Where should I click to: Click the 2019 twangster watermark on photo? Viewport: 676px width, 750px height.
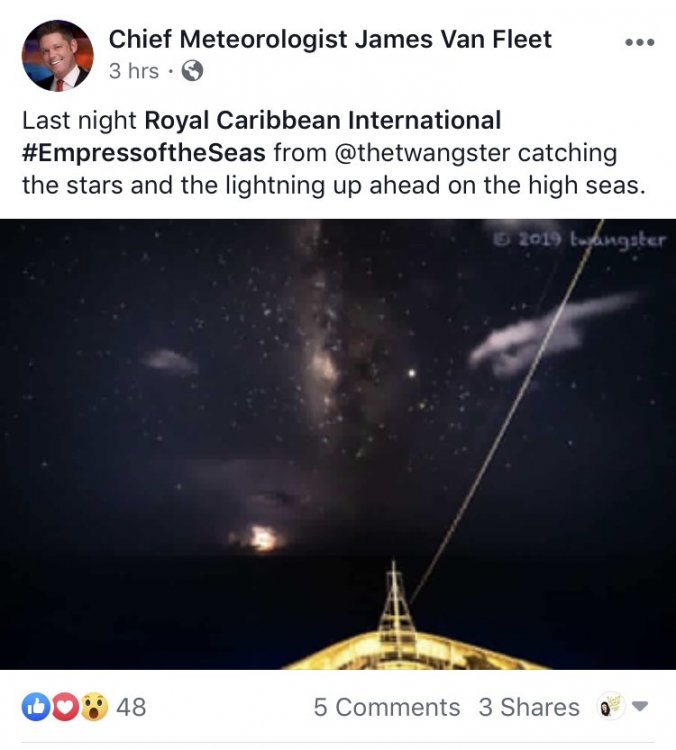pos(580,239)
